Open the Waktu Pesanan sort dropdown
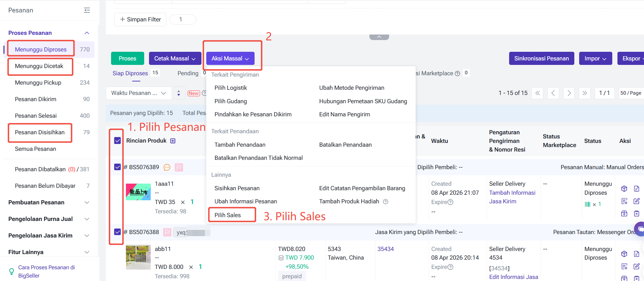 pyautogui.click(x=139, y=93)
